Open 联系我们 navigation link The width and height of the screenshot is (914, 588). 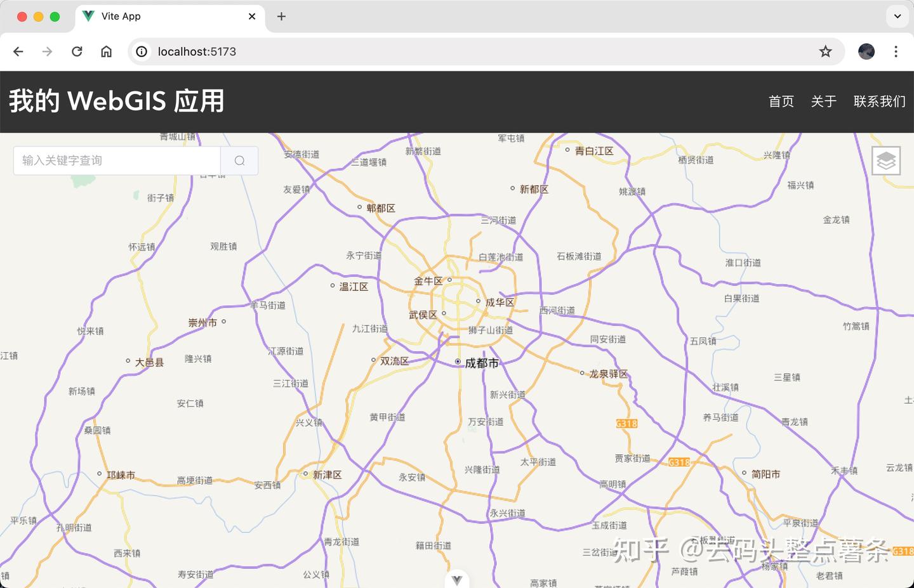pos(880,101)
